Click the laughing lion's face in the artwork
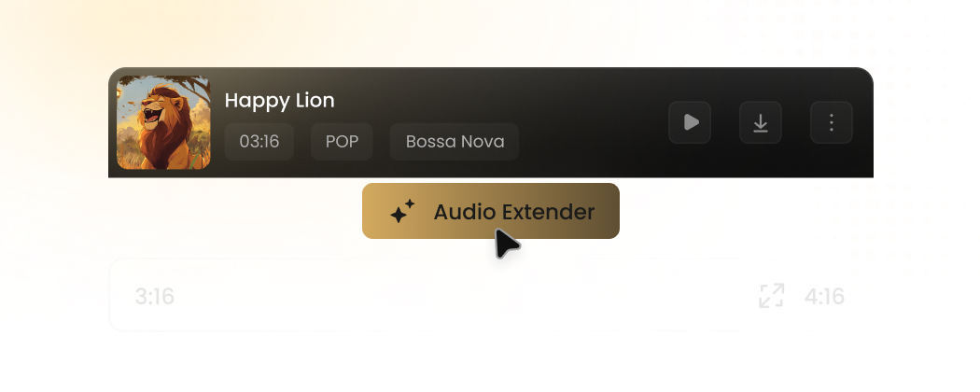Viewport: 980px width, 392px height. point(155,110)
